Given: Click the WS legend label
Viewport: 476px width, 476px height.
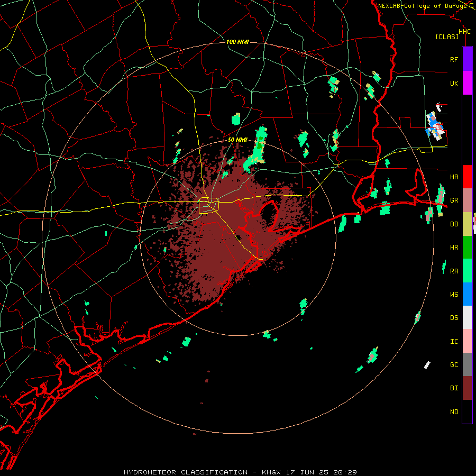Looking at the screenshot, I should tap(454, 294).
